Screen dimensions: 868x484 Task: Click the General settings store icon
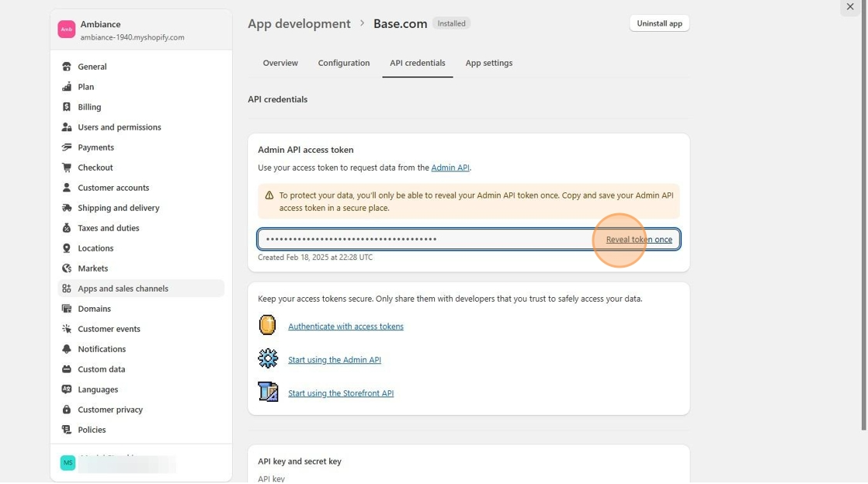point(67,67)
